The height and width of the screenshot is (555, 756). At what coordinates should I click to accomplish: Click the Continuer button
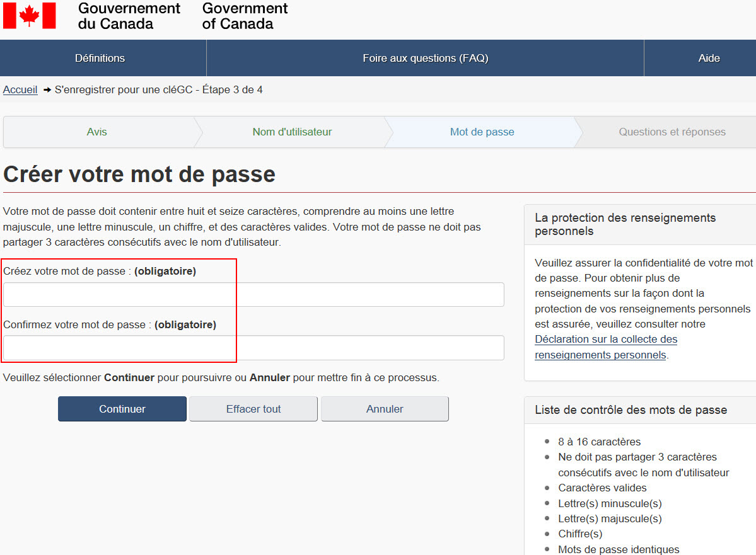tap(122, 409)
